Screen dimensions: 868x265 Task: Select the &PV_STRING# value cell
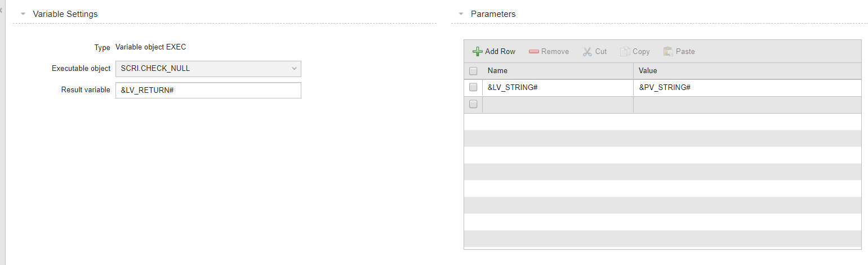[x=747, y=88]
